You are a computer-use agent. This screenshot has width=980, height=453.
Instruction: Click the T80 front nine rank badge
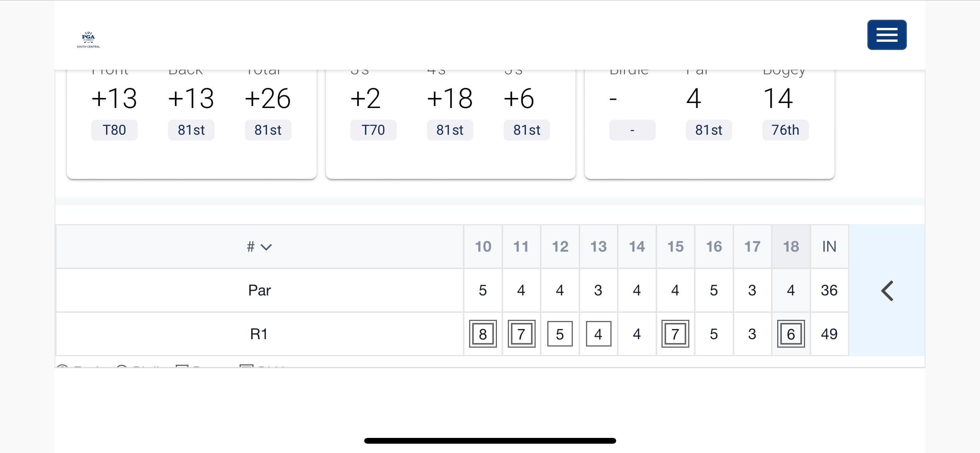(114, 130)
